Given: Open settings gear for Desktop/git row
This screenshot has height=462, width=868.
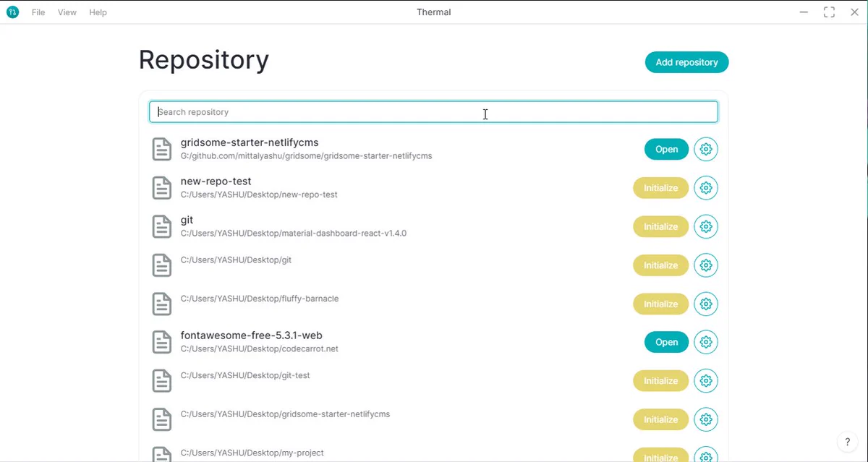Looking at the screenshot, I should coord(706,265).
